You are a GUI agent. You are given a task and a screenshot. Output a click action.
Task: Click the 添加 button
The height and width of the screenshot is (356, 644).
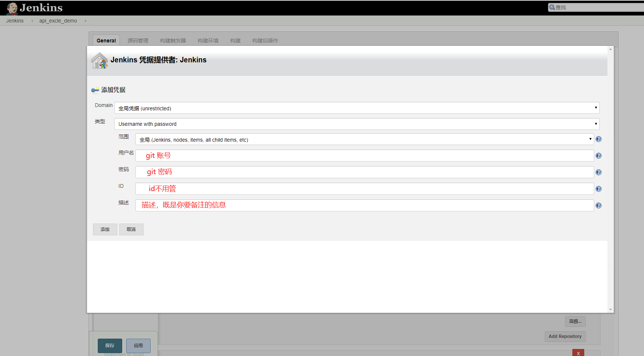(105, 229)
